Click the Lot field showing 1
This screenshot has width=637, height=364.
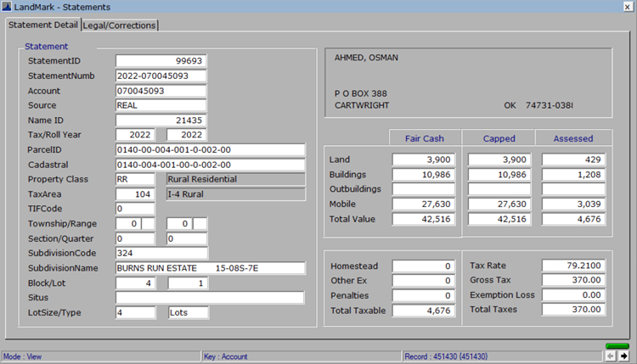click(x=188, y=283)
